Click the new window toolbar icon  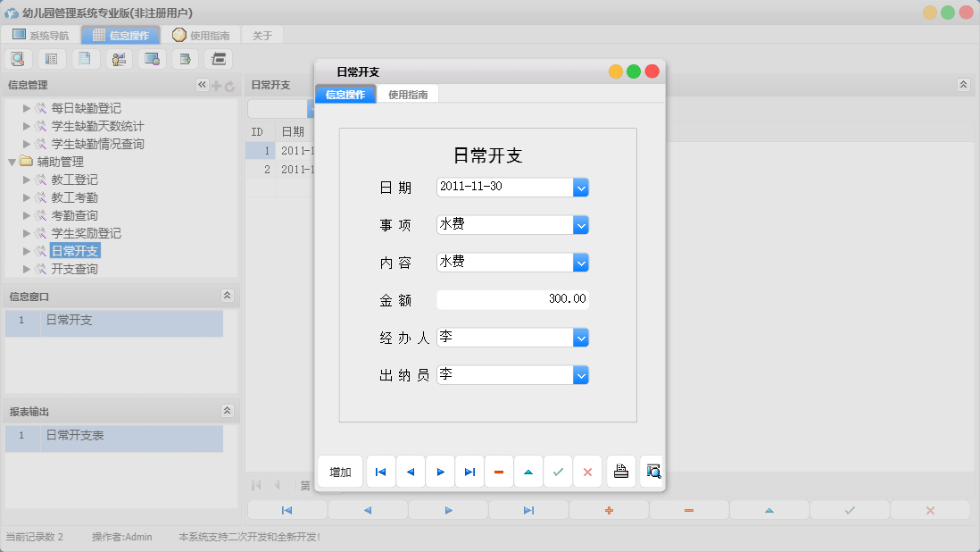pyautogui.click(x=185, y=58)
